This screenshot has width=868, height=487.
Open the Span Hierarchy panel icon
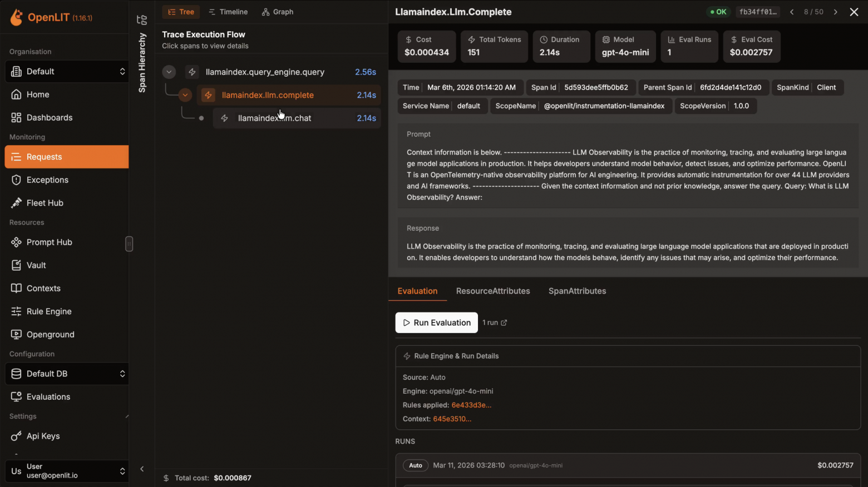click(x=142, y=20)
